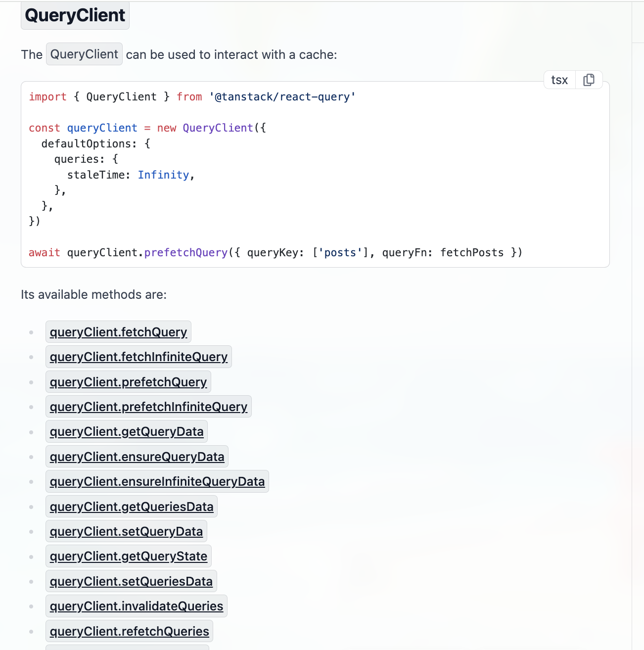Click the Infinity value inside the snippet
Viewport: 644px width, 650px height.
[x=163, y=175]
